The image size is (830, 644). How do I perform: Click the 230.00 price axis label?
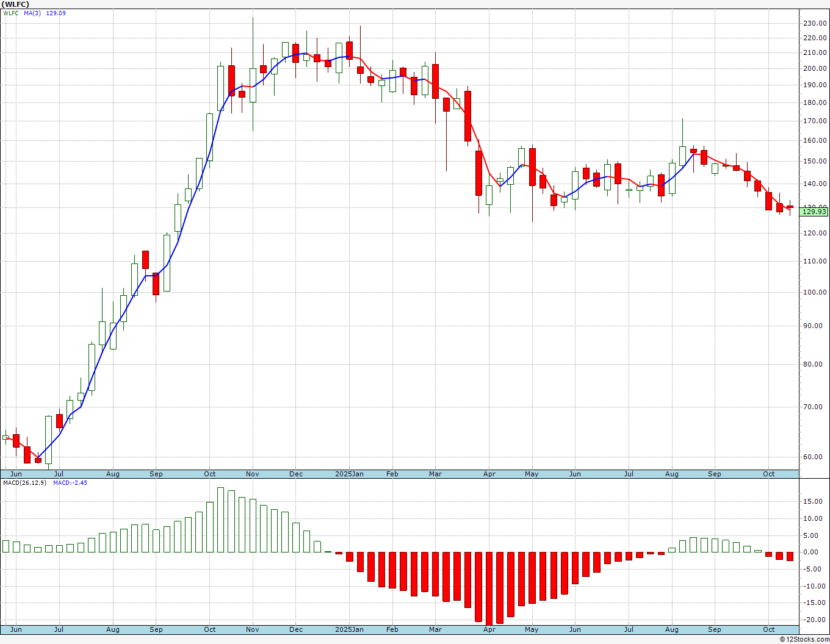(x=815, y=24)
